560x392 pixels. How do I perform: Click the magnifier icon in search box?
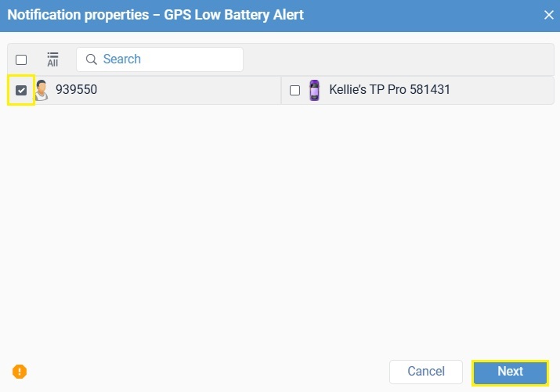point(92,59)
